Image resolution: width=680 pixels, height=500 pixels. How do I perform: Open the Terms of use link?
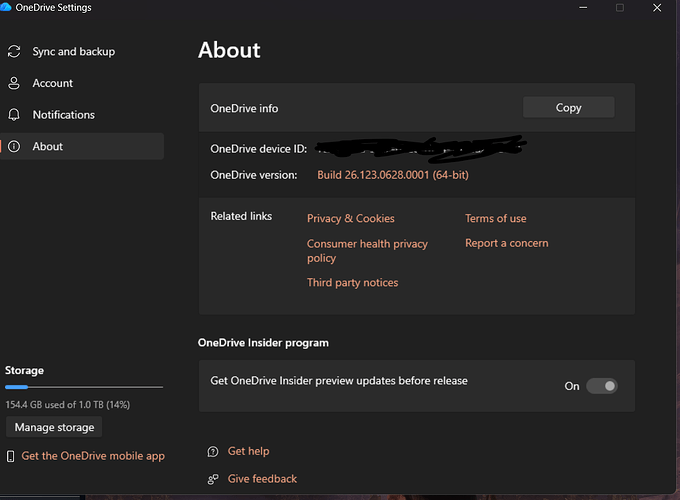tap(496, 219)
